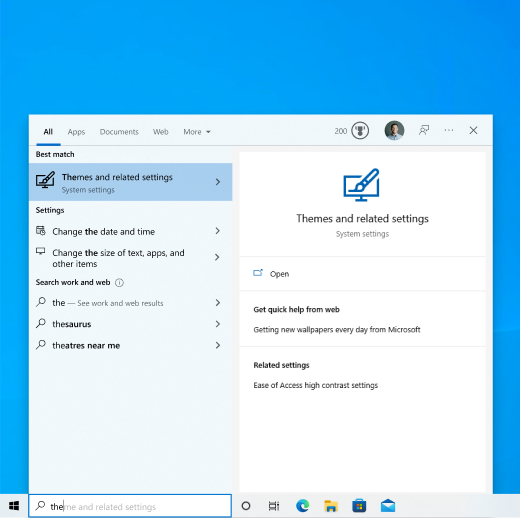Viewport: 520px width, 518px height.
Task: Expand arrow for Change the size of text
Action: tap(217, 257)
